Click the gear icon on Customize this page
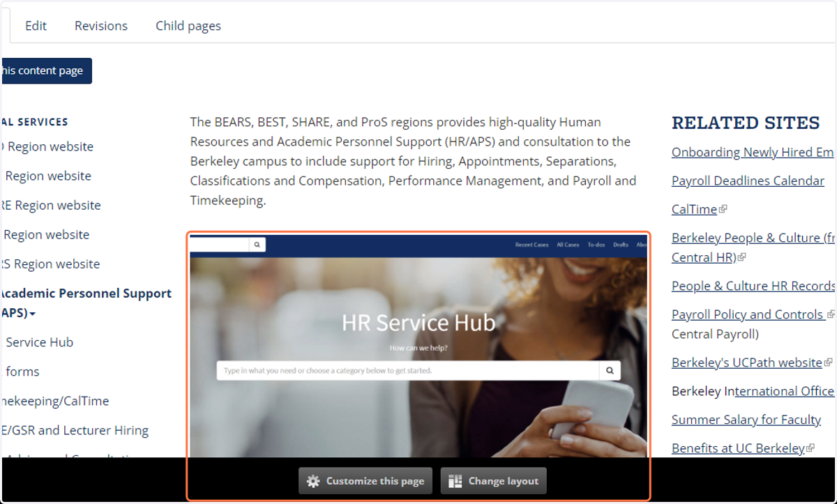Screen dimensions: 837x504 313,481
